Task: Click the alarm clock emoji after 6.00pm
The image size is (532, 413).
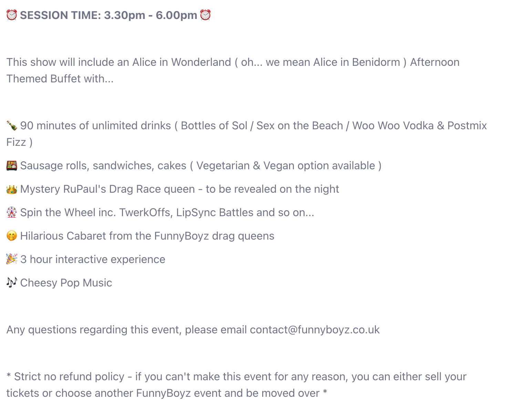Action: (x=205, y=15)
